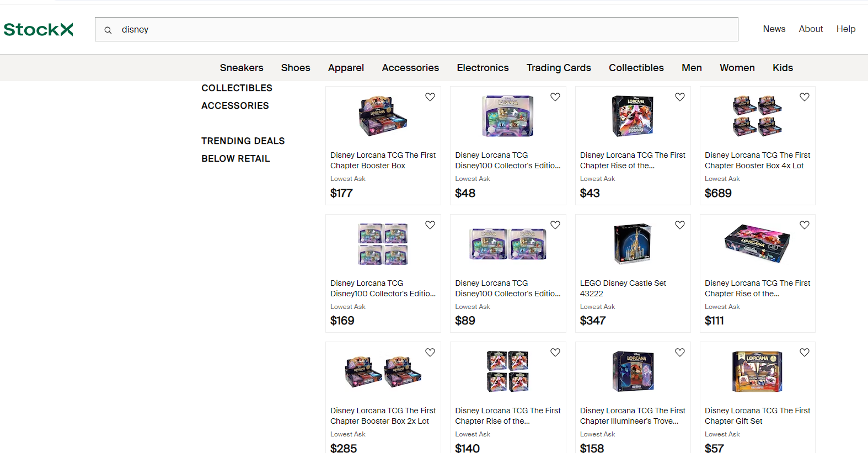
Task: Favorite the $43 Rise of the... item
Action: 680,97
